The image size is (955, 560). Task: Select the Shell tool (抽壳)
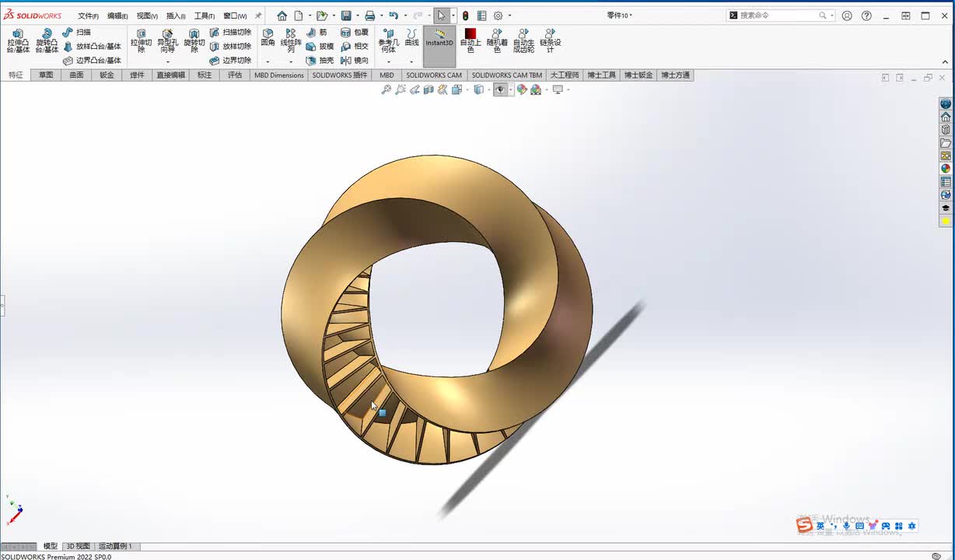320,61
